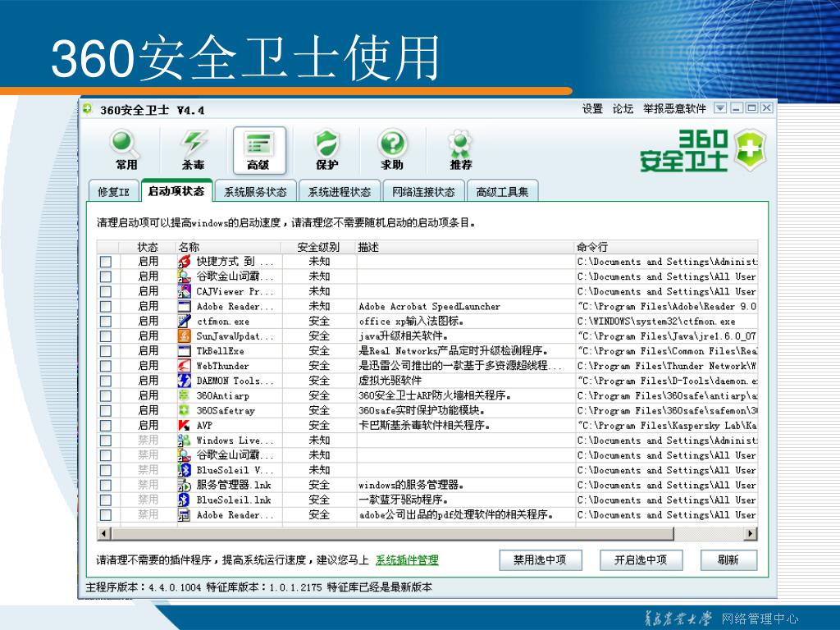Open the 系统插件管理 link
840x630 pixels.
click(x=407, y=559)
